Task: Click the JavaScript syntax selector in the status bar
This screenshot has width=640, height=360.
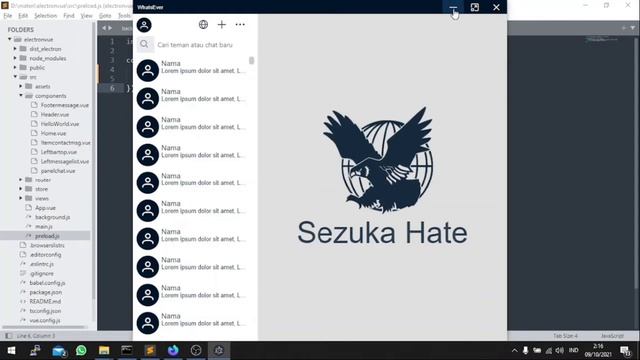Action: click(x=612, y=336)
